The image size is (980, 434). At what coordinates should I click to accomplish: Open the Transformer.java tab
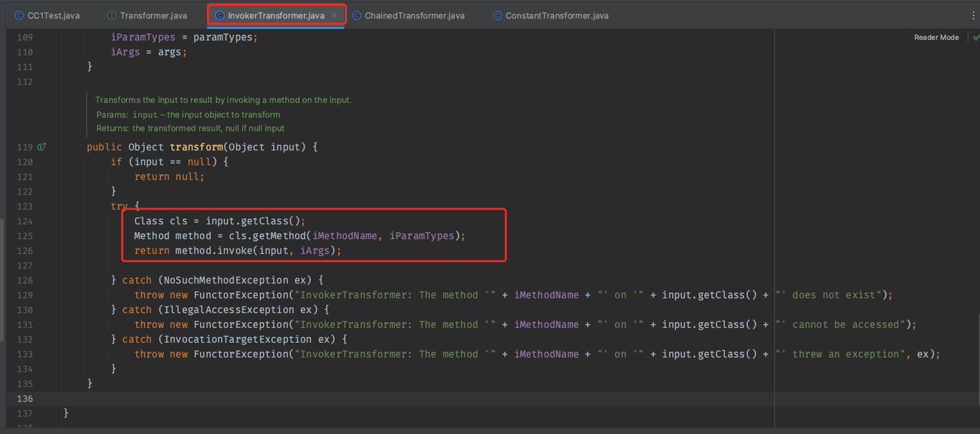click(153, 15)
